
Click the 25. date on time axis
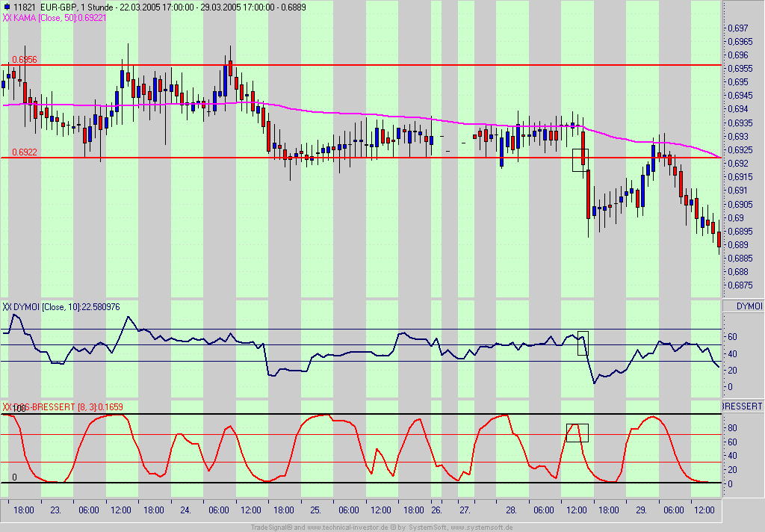pos(316,510)
